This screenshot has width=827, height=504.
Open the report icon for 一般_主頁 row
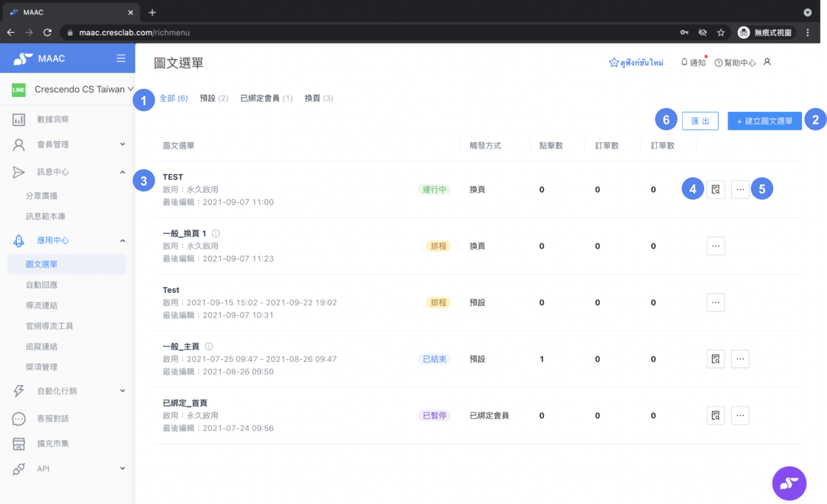pos(715,359)
